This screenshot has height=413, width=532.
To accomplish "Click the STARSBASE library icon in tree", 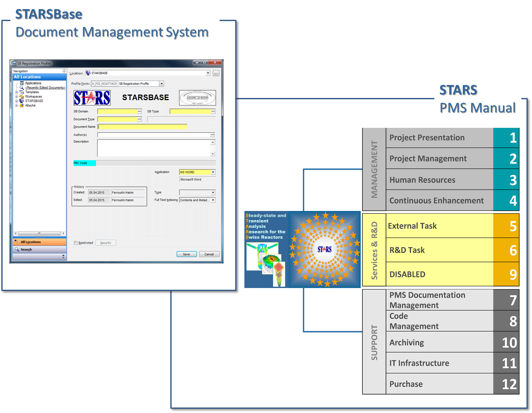I will click(x=22, y=101).
